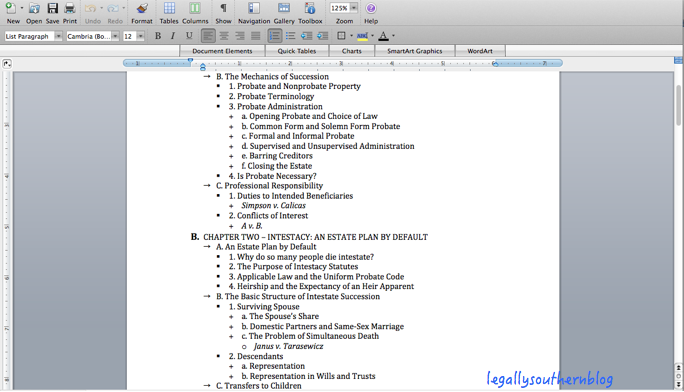Select the Center text alignment button

[224, 36]
